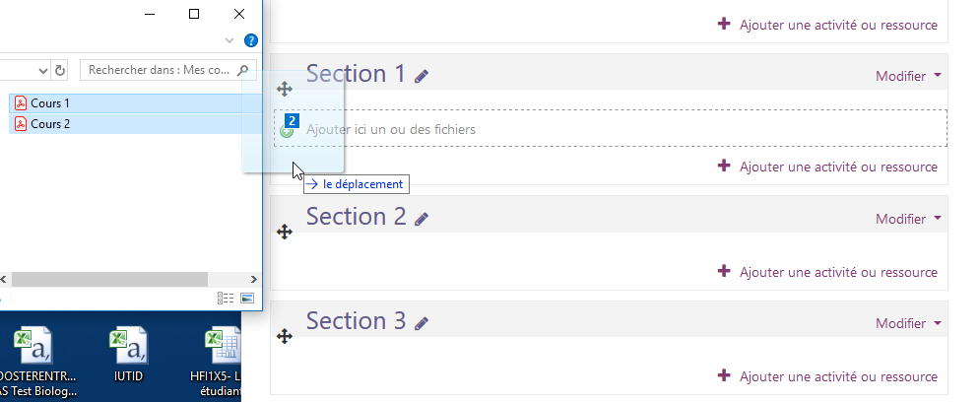The image size is (980, 402).
Task: Click the refresh button beside address bar
Action: point(60,70)
